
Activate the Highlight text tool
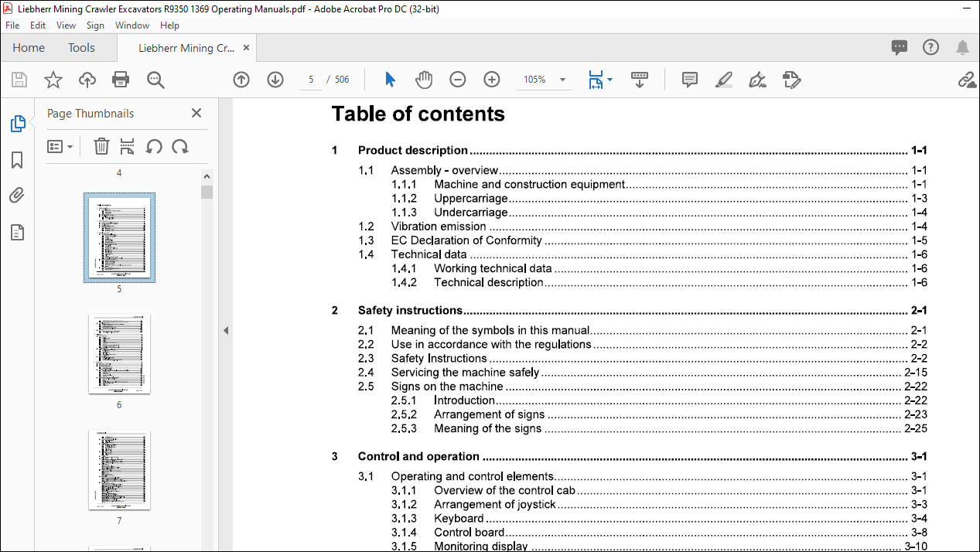(x=723, y=80)
